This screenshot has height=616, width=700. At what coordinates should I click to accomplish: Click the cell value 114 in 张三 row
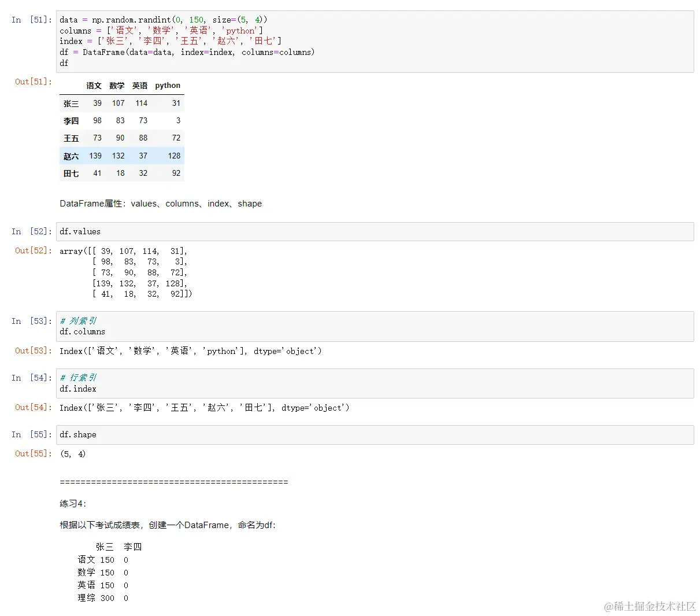click(x=142, y=103)
